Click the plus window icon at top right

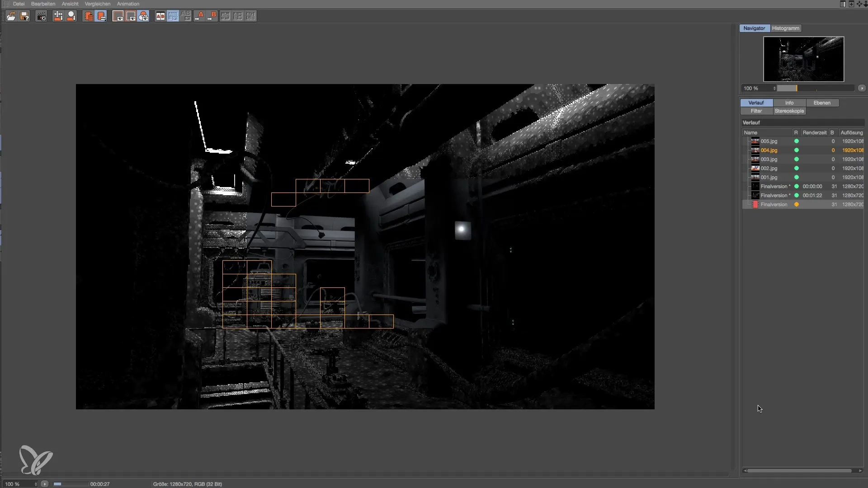[851, 4]
